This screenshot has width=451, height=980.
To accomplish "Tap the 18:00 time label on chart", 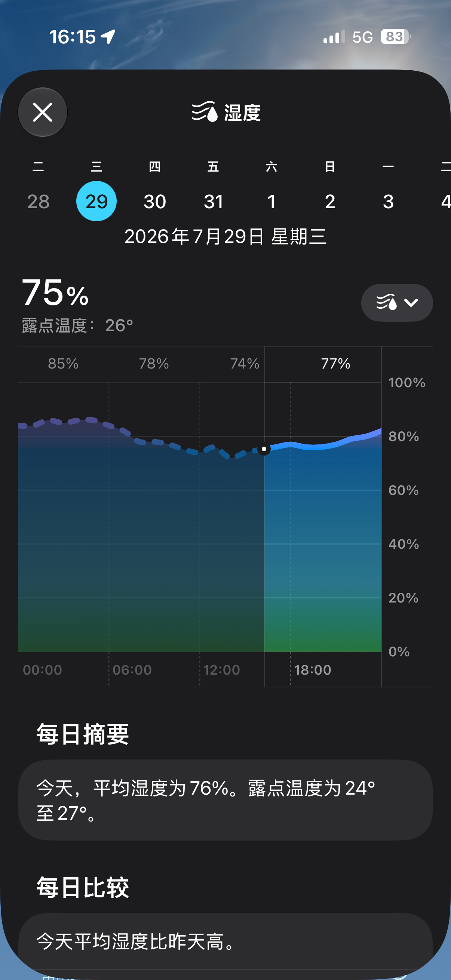I will [313, 669].
